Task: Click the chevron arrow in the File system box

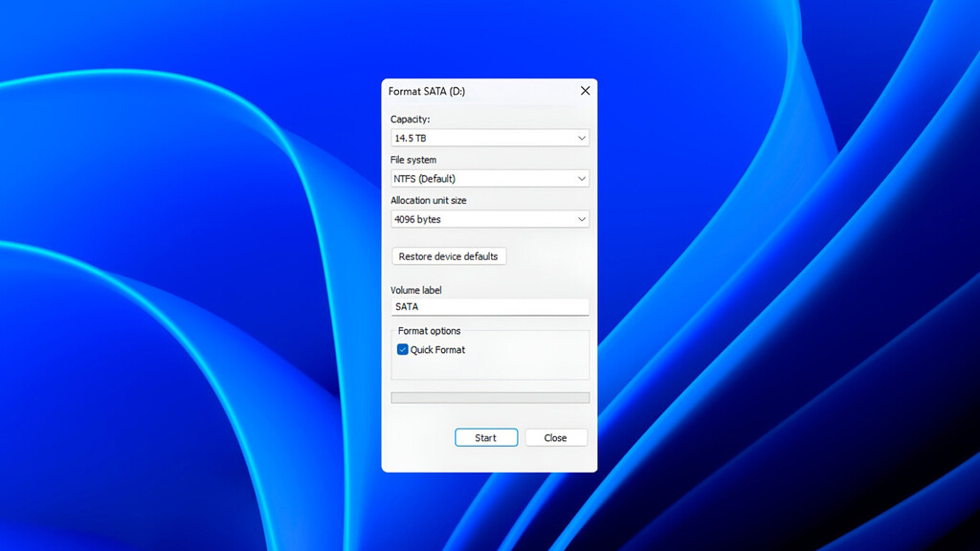Action: point(581,179)
